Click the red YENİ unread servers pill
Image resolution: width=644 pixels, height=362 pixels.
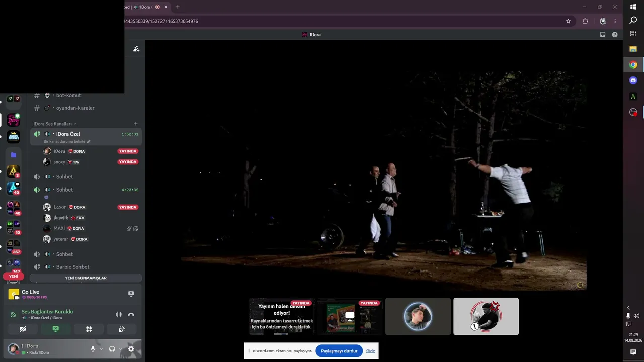[13, 276]
